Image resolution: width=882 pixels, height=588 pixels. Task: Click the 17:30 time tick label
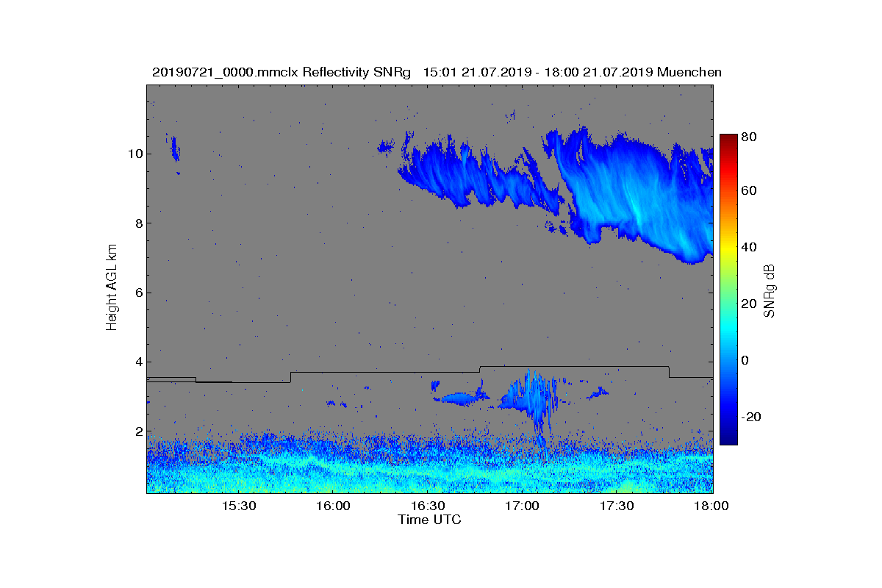click(617, 506)
